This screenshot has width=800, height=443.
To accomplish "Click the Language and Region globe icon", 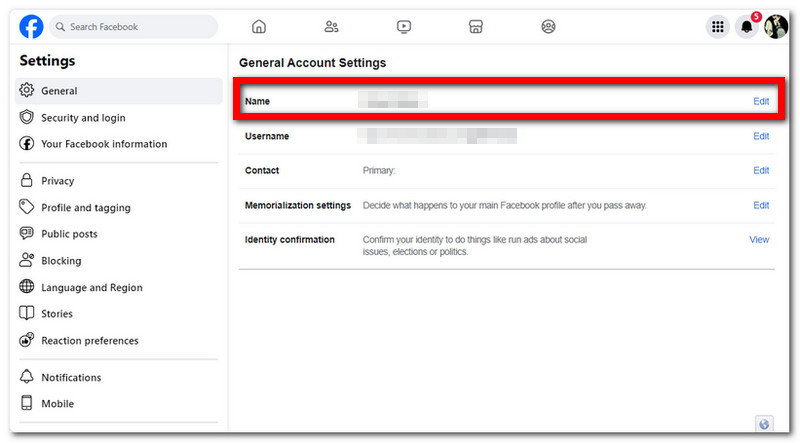I will (x=27, y=286).
